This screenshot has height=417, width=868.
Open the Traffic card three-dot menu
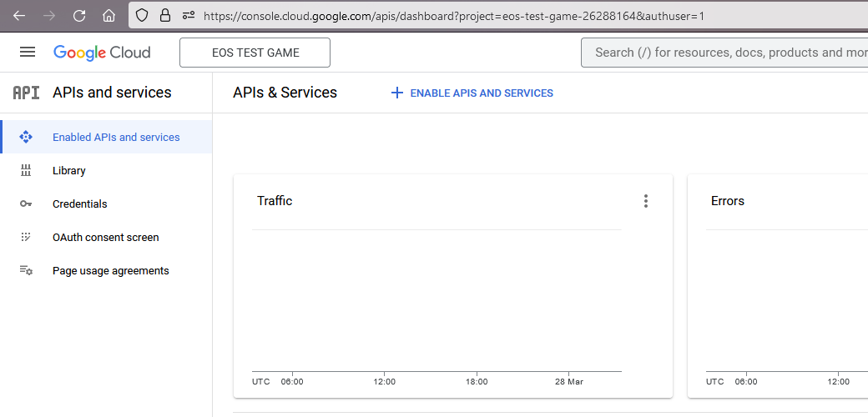pyautogui.click(x=645, y=201)
